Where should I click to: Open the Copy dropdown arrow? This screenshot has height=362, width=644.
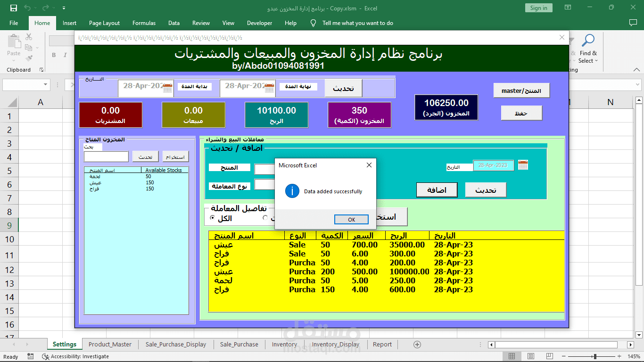pyautogui.click(x=37, y=48)
